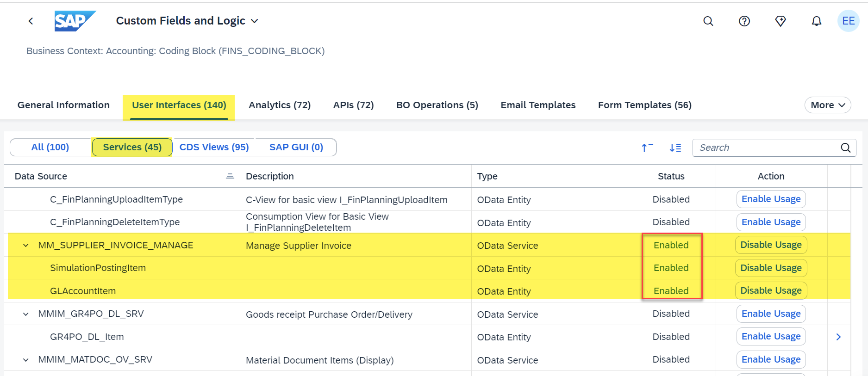This screenshot has height=376, width=868.
Task: Open sort settings icon next to search
Action: click(675, 148)
